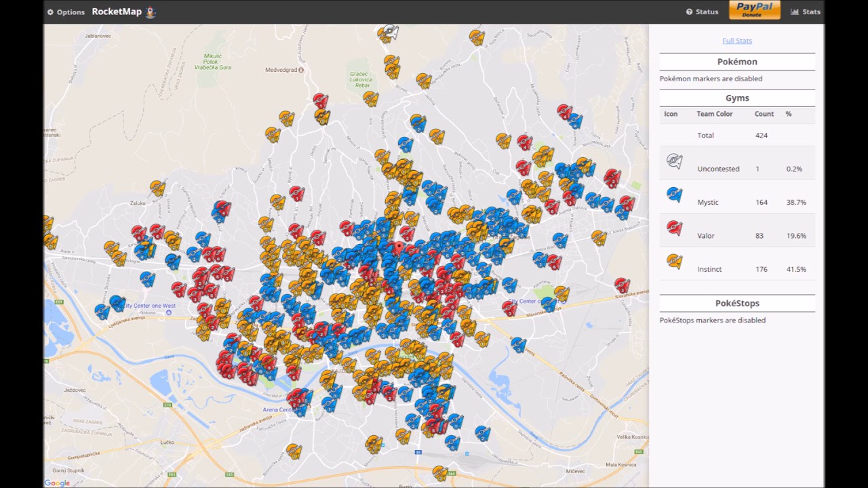This screenshot has width=868, height=488.
Task: Click the PayPal Donate button
Action: pos(754,10)
